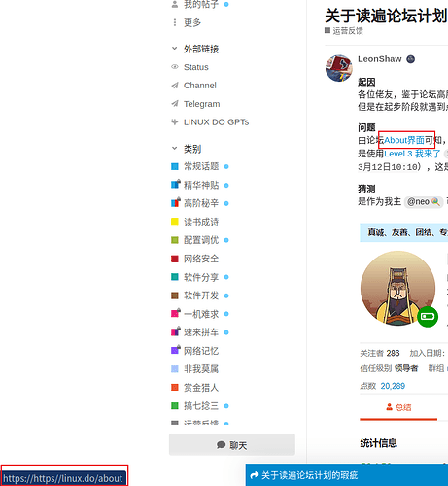Click the 运营反馈 category tag under the title
Screen dimensions: 448x486
[344, 31]
